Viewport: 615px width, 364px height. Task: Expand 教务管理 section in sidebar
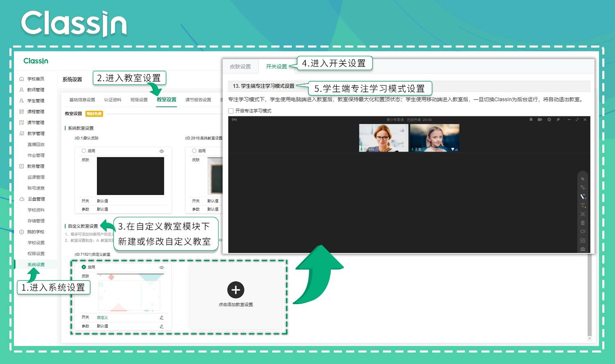36,166
